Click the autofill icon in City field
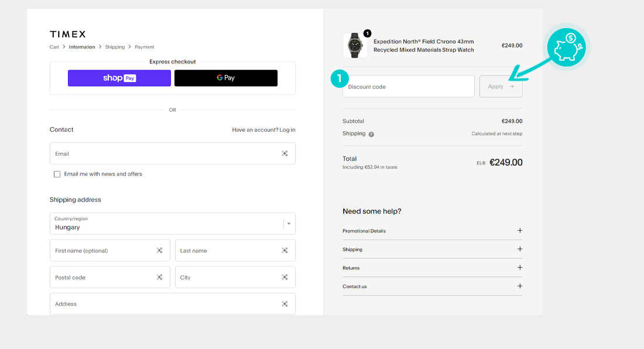This screenshot has height=349, width=644. pyautogui.click(x=285, y=278)
